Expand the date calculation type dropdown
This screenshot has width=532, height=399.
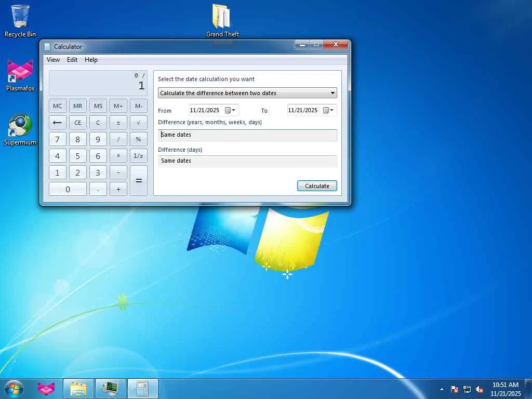(247, 93)
